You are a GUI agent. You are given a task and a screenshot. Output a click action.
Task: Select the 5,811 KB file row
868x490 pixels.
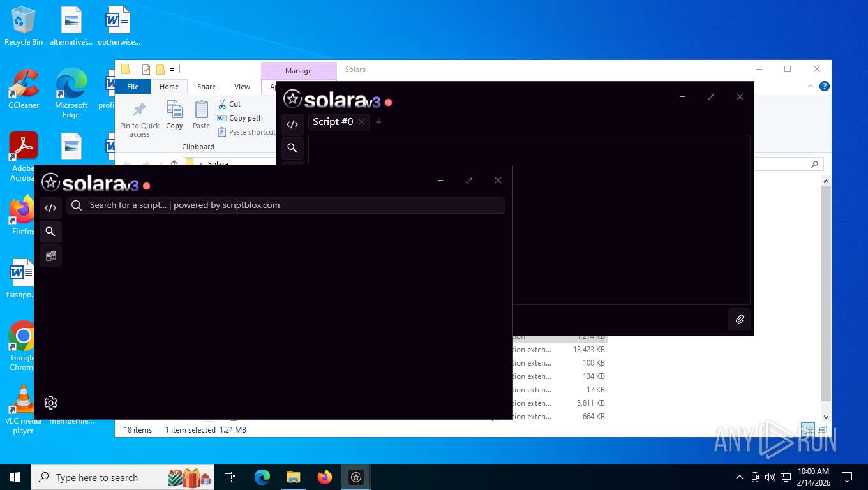(x=559, y=403)
